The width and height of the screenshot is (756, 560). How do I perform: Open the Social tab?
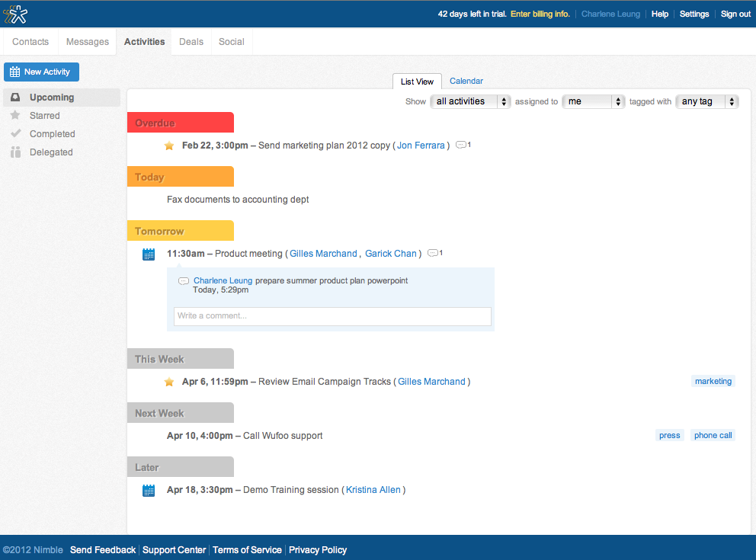(232, 42)
